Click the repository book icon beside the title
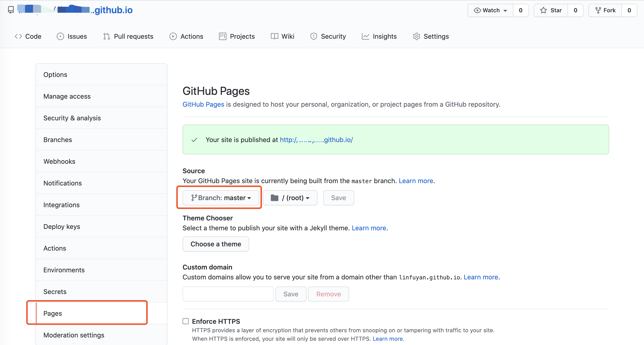 click(x=11, y=10)
